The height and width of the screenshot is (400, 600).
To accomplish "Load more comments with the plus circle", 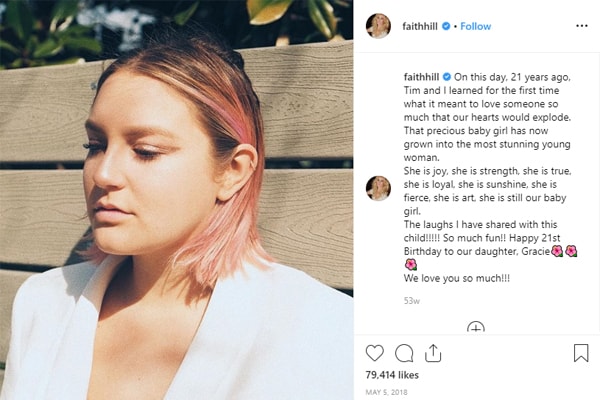I will coord(476,327).
